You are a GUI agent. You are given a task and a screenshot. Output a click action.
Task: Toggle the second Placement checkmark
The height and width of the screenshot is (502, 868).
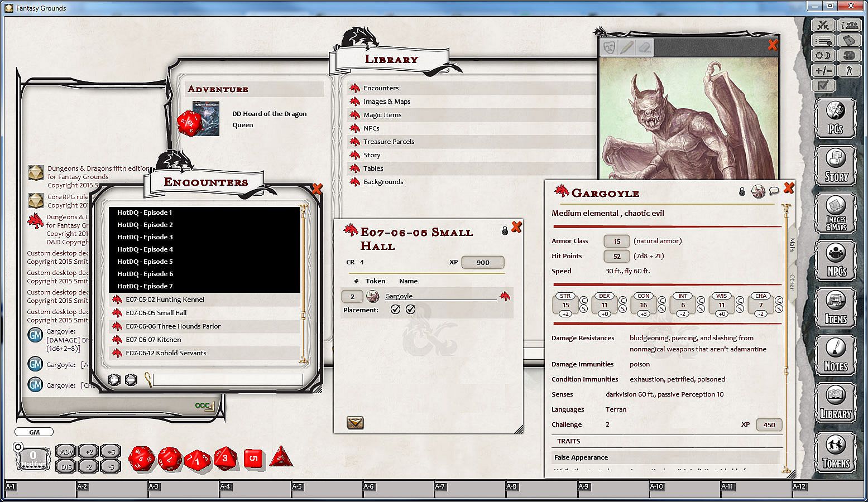(410, 310)
